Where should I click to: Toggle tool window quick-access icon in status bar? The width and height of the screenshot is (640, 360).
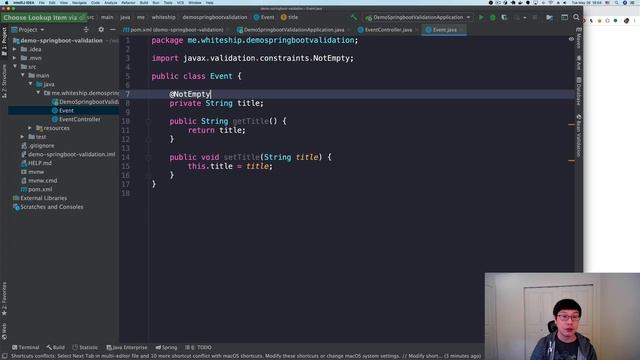click(x=4, y=356)
